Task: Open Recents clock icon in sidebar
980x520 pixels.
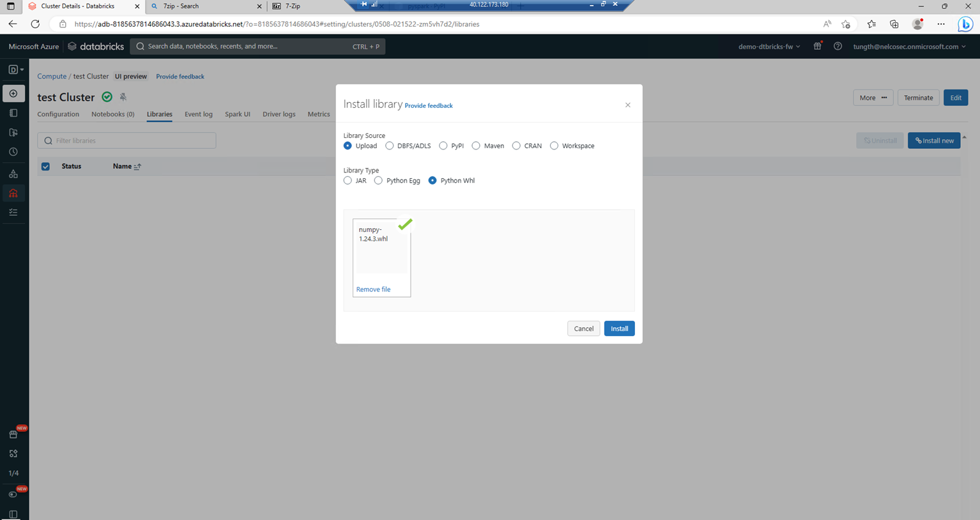Action: [x=13, y=152]
